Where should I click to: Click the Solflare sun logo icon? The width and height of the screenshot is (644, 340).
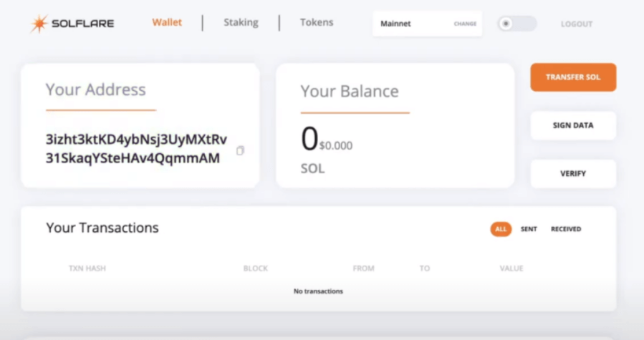(38, 24)
